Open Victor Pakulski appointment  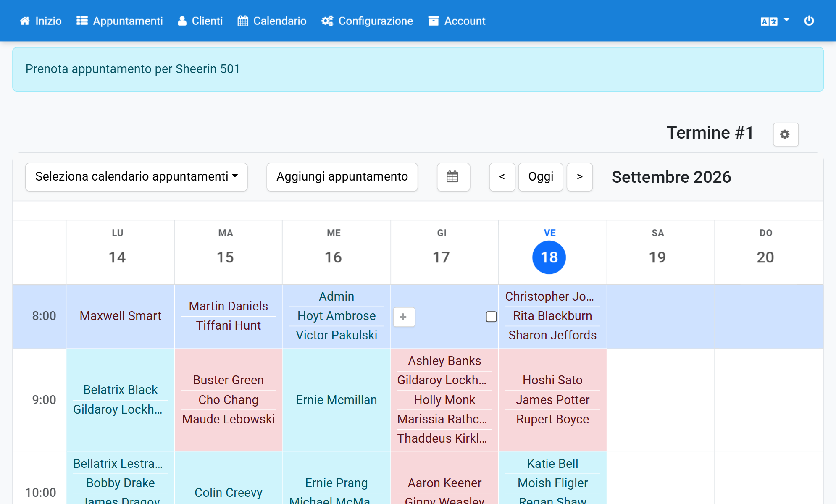pyautogui.click(x=337, y=335)
